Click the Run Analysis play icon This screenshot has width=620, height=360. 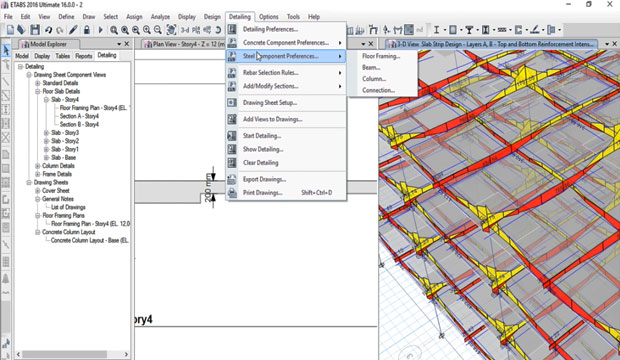coord(100,30)
